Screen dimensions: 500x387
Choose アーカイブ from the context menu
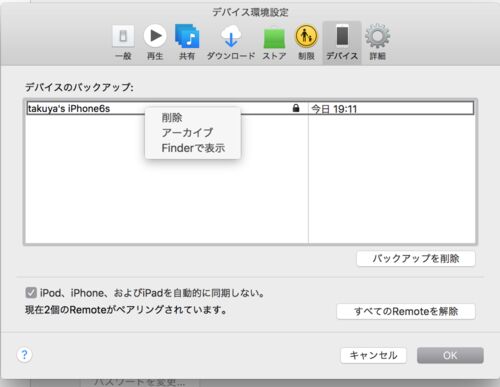click(x=192, y=133)
